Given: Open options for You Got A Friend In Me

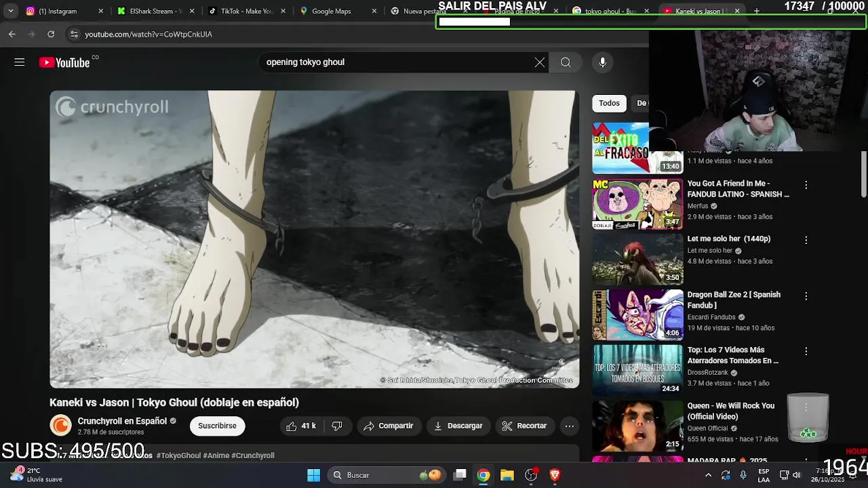Looking at the screenshot, I should (806, 185).
